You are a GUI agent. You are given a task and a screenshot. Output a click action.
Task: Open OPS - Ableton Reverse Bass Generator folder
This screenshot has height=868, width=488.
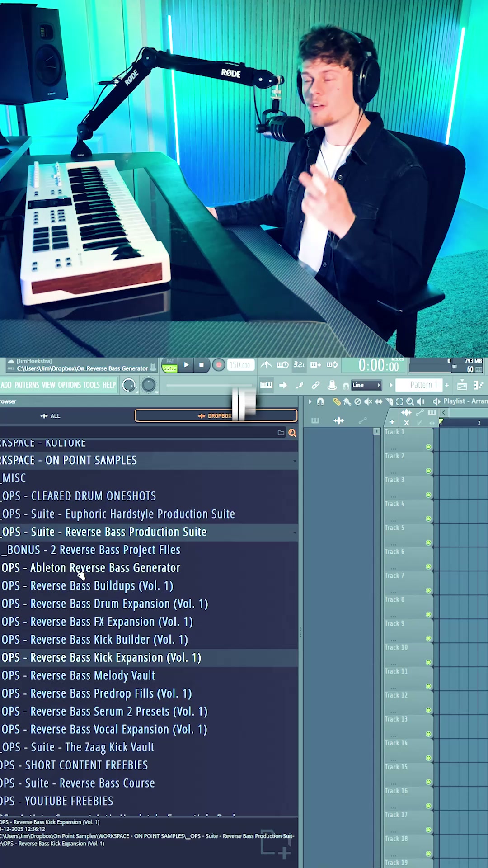tap(149, 568)
